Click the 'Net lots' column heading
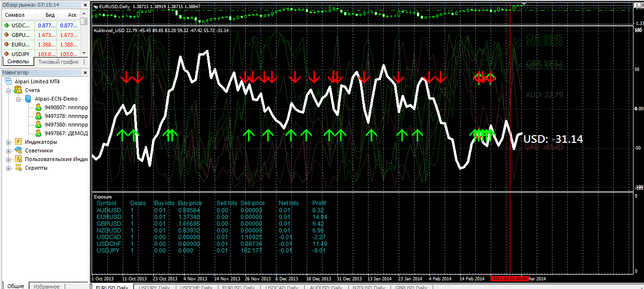Image resolution: width=644 pixels, height=289 pixels. 288,203
